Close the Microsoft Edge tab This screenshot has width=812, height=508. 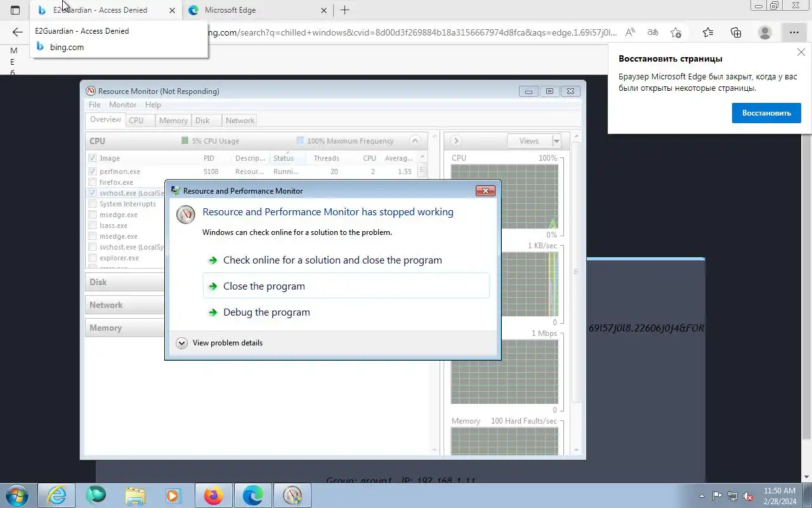[324, 10]
